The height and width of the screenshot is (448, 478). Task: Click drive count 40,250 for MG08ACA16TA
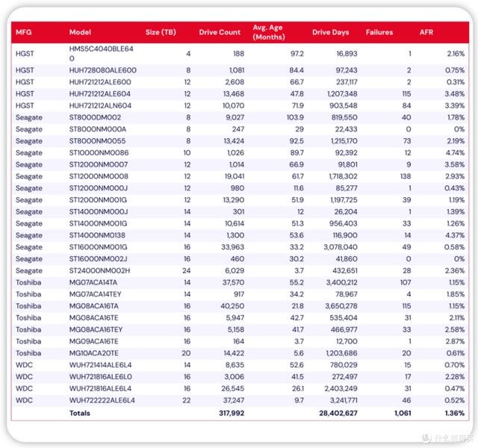pos(232,306)
